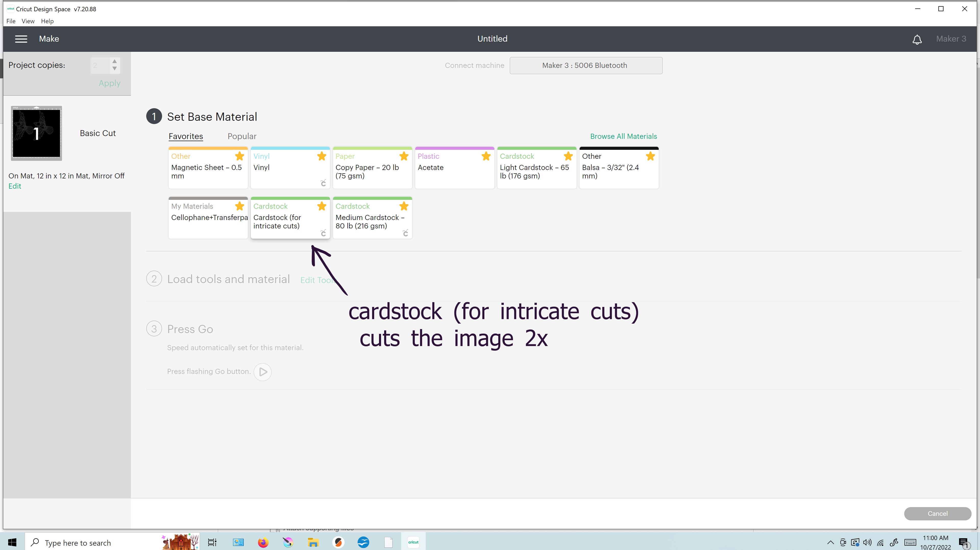Image resolution: width=980 pixels, height=550 pixels.
Task: Unfavorite the Vinyl material star
Action: click(x=322, y=156)
